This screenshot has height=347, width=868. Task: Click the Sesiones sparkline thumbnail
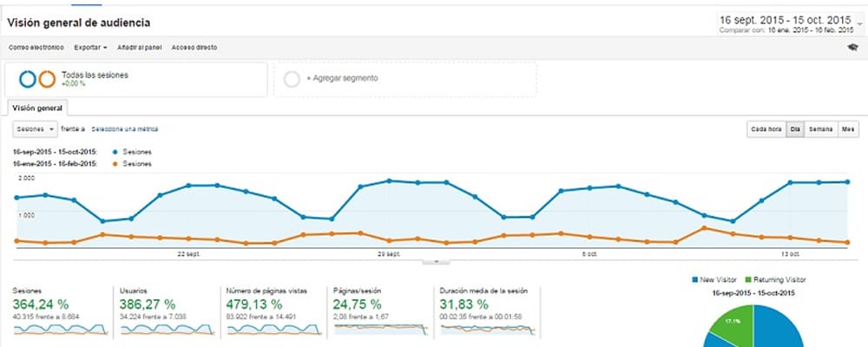point(60,330)
